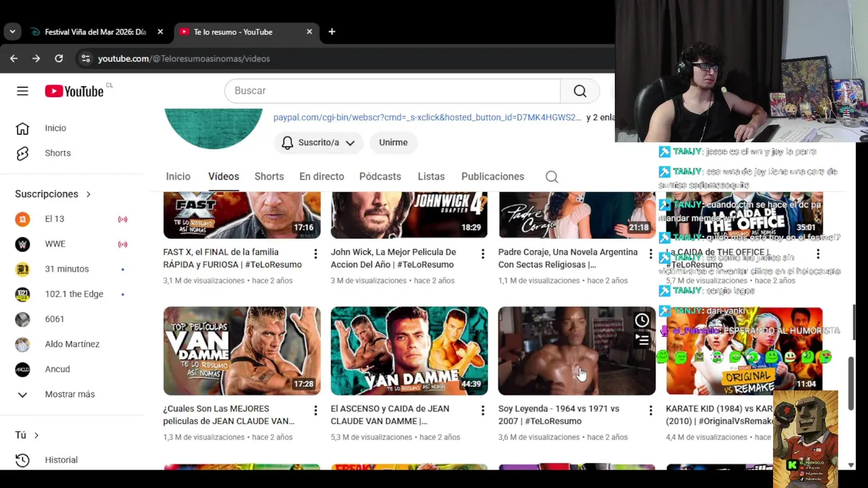Open options menu for John Wick video
The height and width of the screenshot is (488, 868).
point(483,254)
